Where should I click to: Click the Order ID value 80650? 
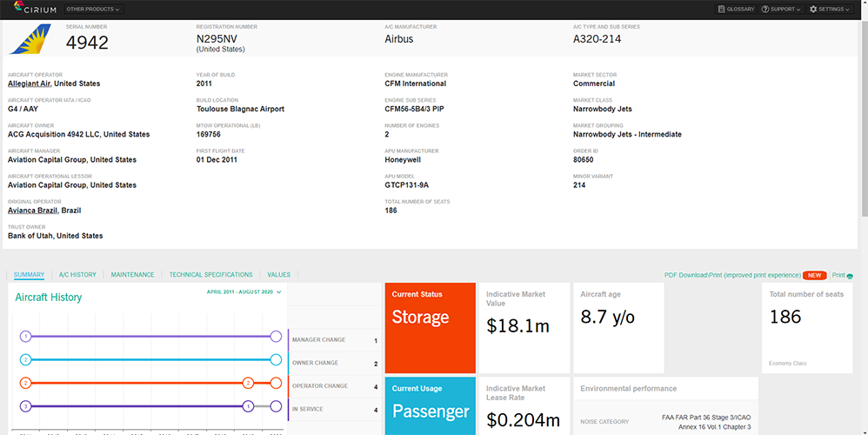point(584,160)
